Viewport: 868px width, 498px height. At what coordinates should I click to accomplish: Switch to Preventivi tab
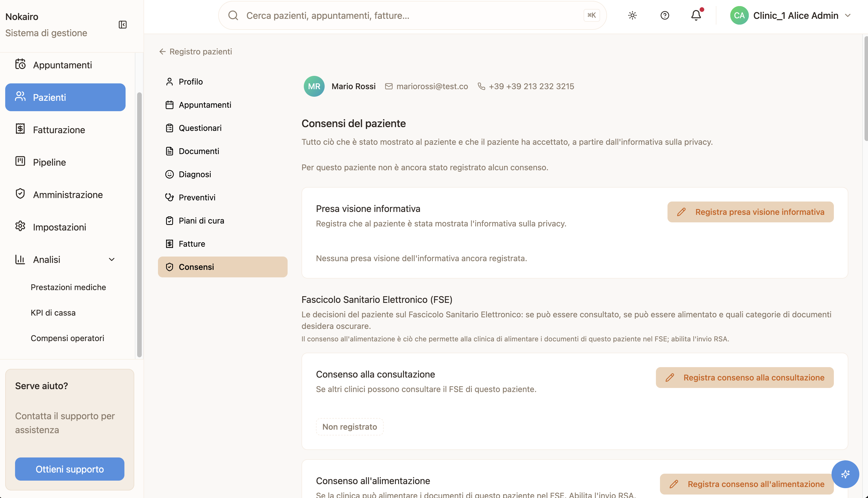(x=222, y=197)
